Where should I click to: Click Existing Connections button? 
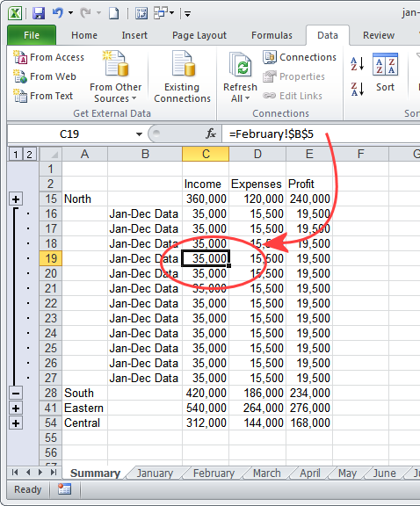(x=182, y=76)
